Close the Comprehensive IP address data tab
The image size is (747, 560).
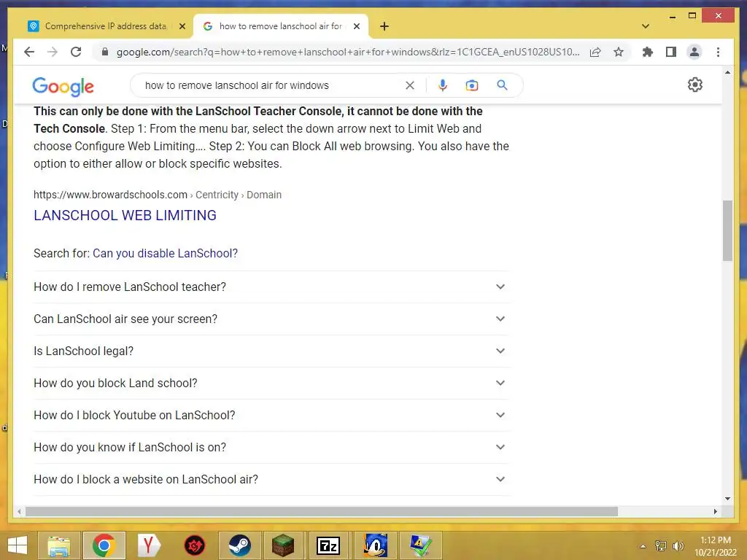[182, 26]
